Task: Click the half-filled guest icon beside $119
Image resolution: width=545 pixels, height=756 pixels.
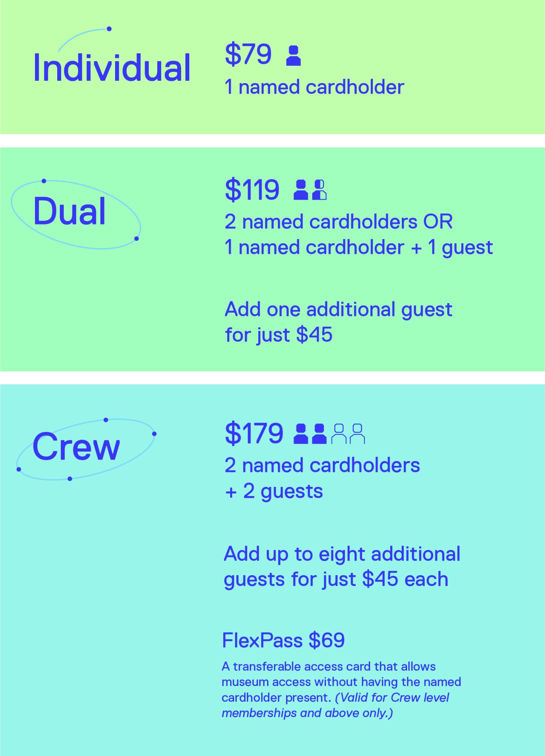Action: pos(319,190)
